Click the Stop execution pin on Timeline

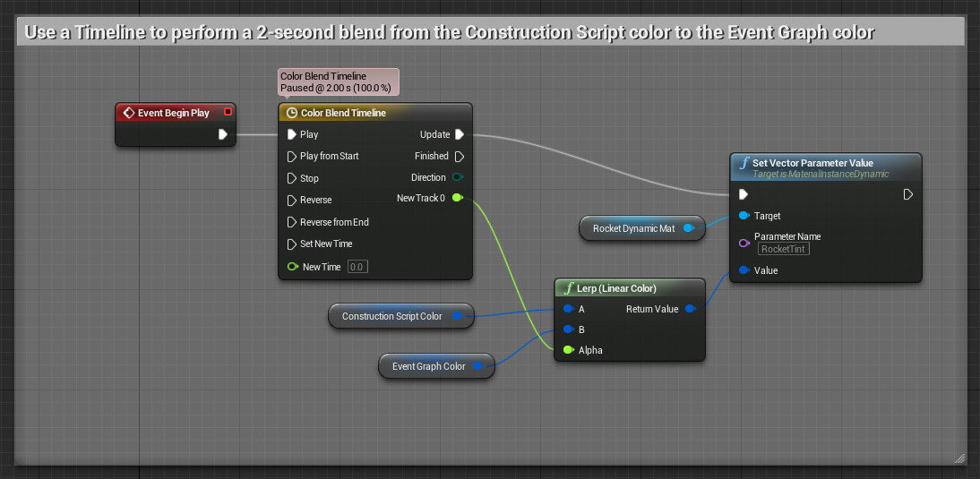(x=292, y=178)
